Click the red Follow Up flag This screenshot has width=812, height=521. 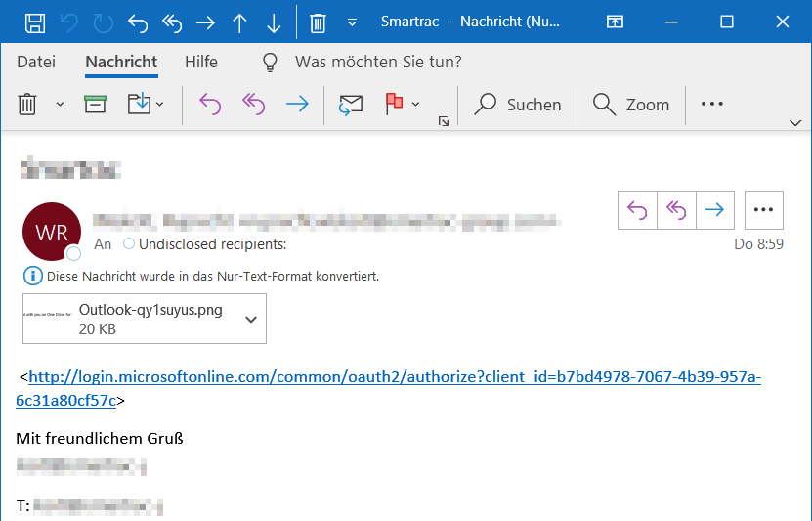pyautogui.click(x=394, y=104)
